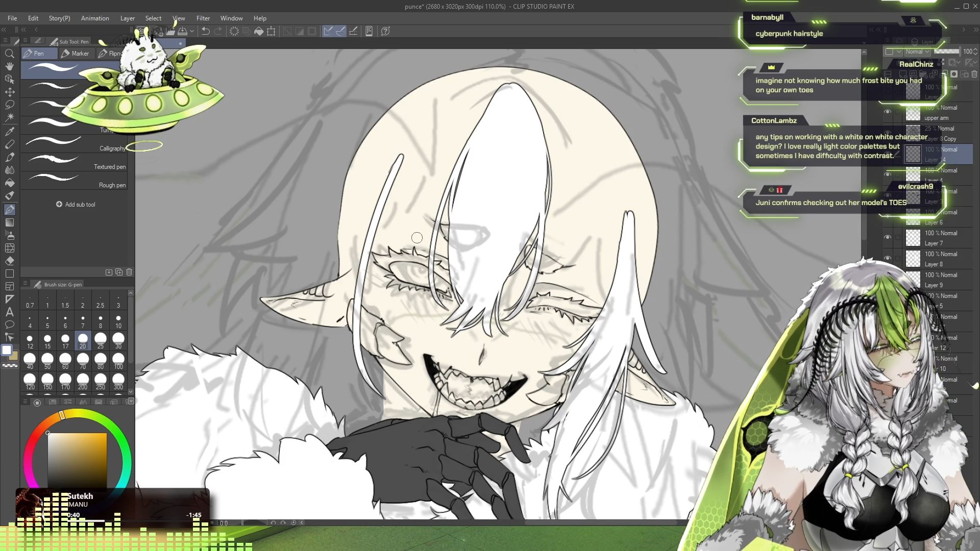Select the Hand move-view tool
Screen dimensions: 980x551
tap(9, 66)
